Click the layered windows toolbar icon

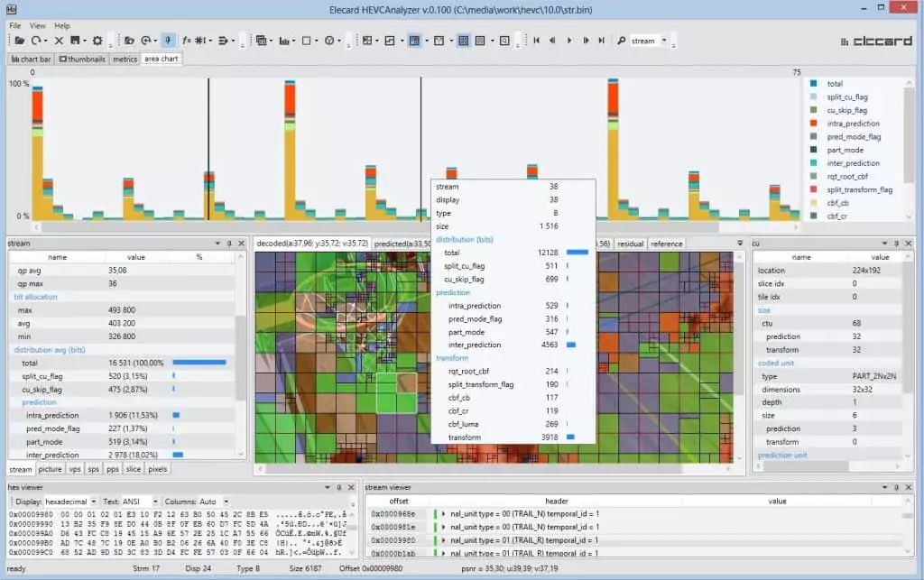click(x=261, y=41)
